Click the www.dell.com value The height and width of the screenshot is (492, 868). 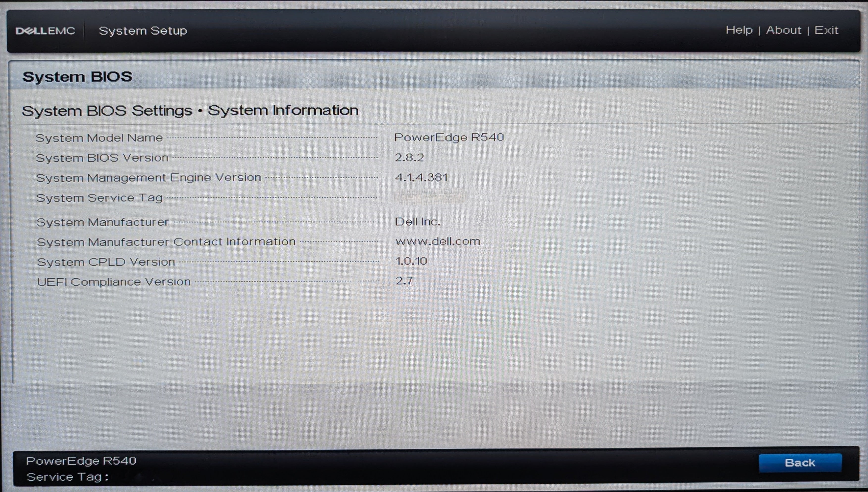click(438, 241)
